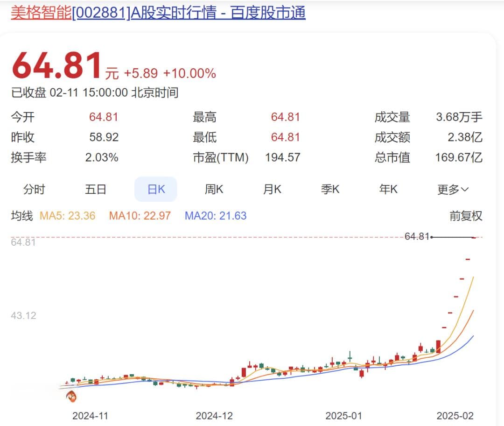Select the 季K chart tab
Viewport: 504px width, 426px height.
[330, 189]
